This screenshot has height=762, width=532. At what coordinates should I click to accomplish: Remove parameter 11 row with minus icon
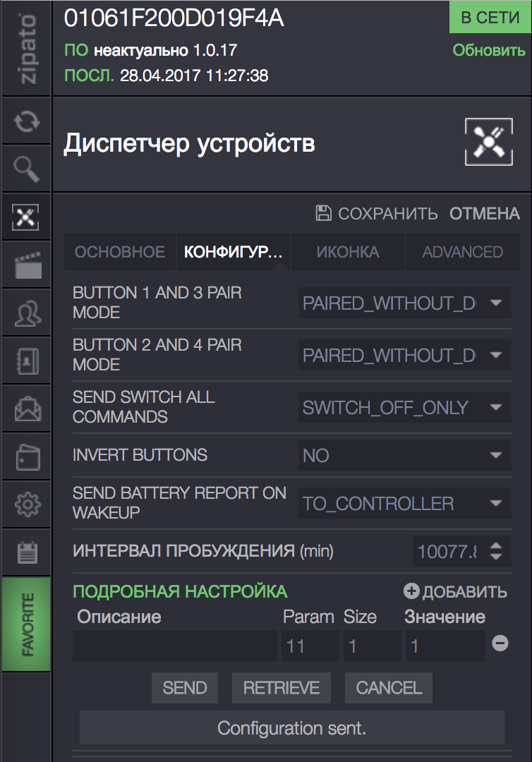[500, 643]
